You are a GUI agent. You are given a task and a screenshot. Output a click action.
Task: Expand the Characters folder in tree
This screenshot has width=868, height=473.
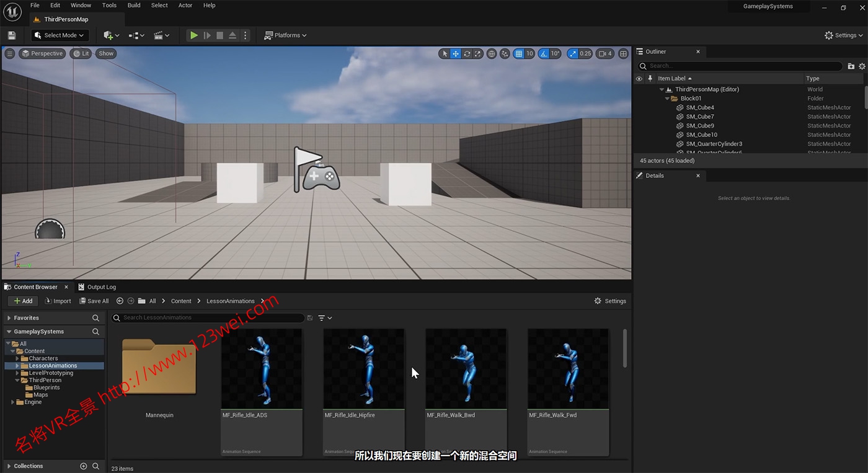(x=17, y=358)
